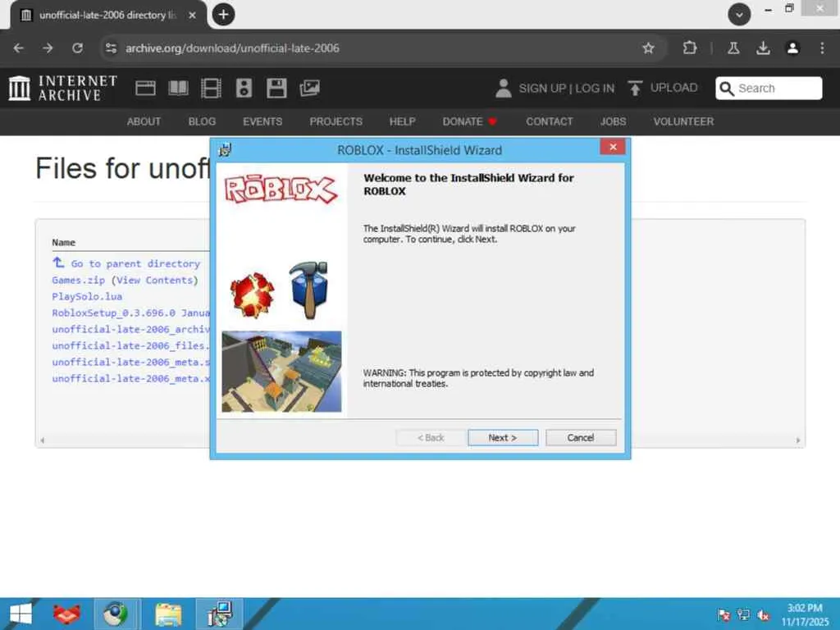Open the Audio speaker icon
Image resolution: width=840 pixels, height=630 pixels.
pos(244,88)
